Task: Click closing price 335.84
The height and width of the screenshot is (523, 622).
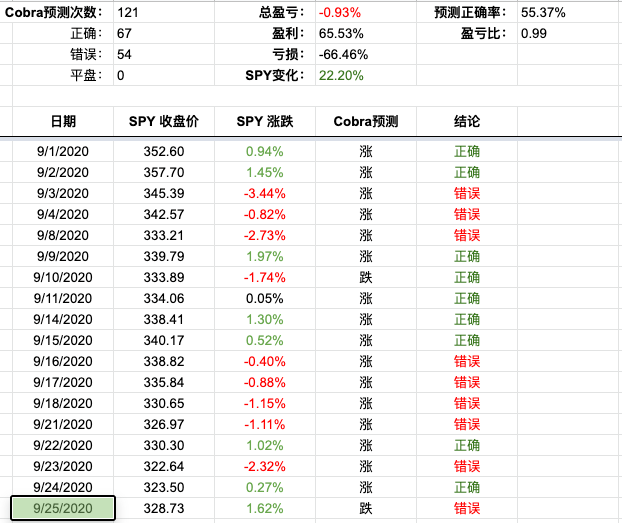Action: 164,383
